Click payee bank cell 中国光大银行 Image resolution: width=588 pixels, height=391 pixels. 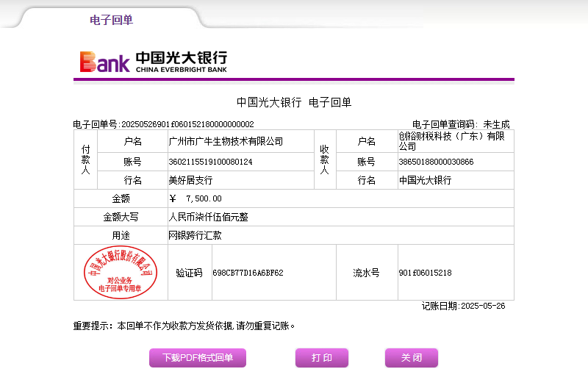[x=425, y=180]
